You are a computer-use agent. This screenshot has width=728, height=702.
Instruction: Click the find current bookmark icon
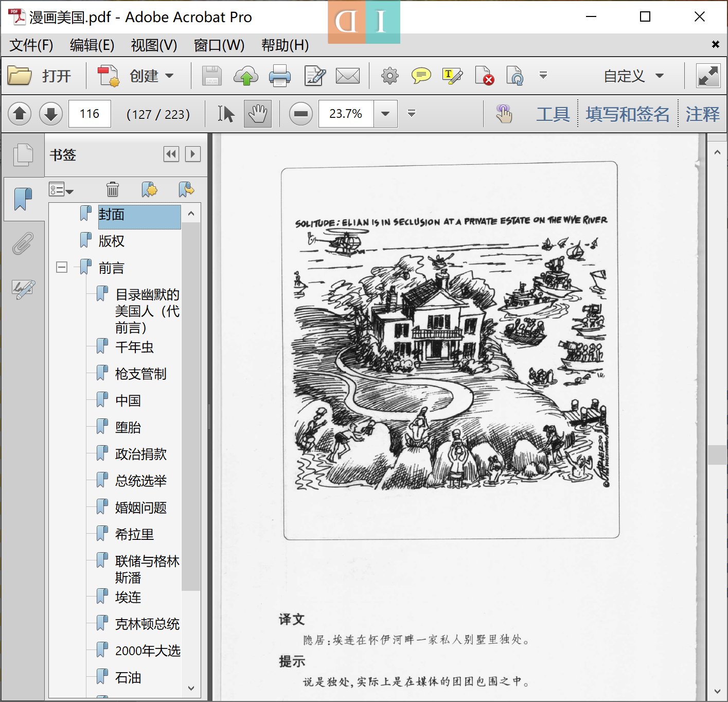(x=186, y=189)
